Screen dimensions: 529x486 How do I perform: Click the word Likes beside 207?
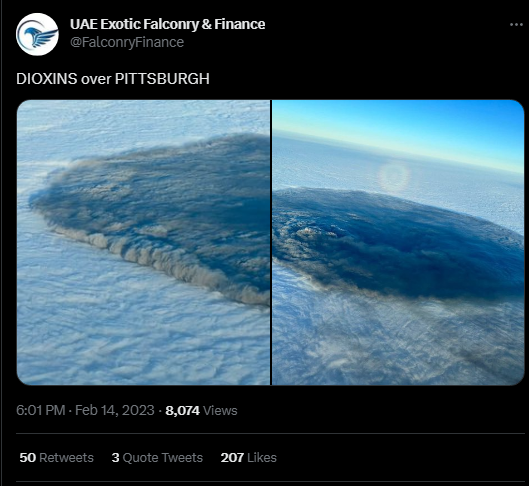tap(262, 458)
